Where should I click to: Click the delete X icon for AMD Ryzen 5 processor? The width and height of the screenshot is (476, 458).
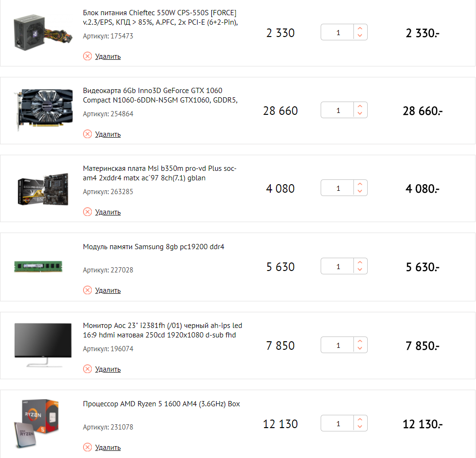point(87,447)
